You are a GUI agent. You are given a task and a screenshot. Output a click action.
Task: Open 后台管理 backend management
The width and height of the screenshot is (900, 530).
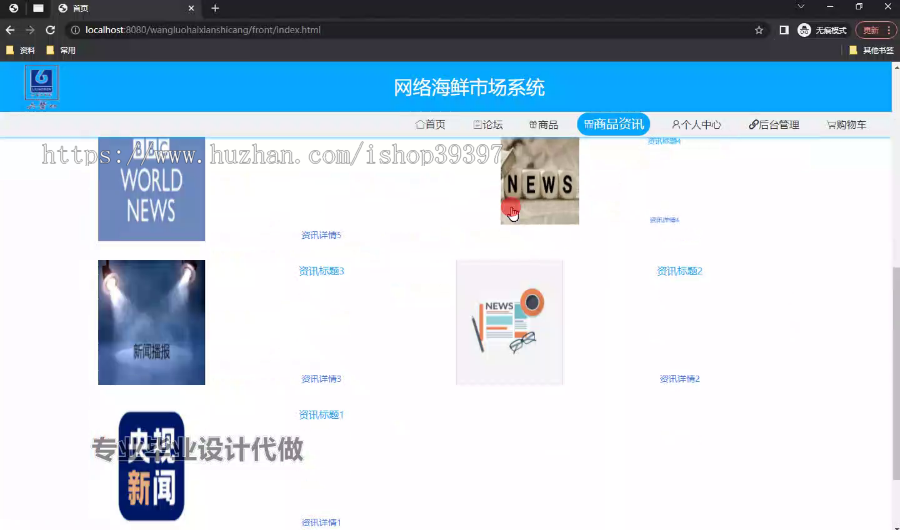pos(774,125)
